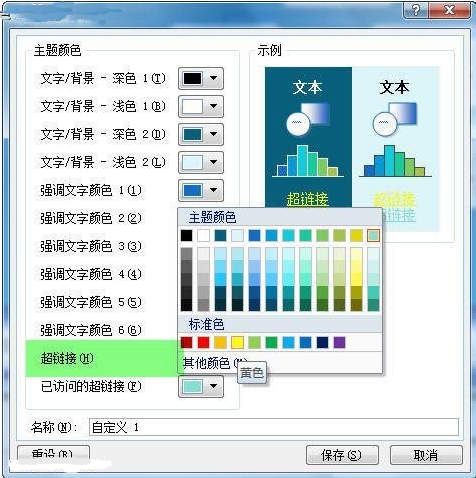Screen dimensions: 476x478
Task: Click 超链接 in the dark sample preview
Action: click(x=308, y=199)
